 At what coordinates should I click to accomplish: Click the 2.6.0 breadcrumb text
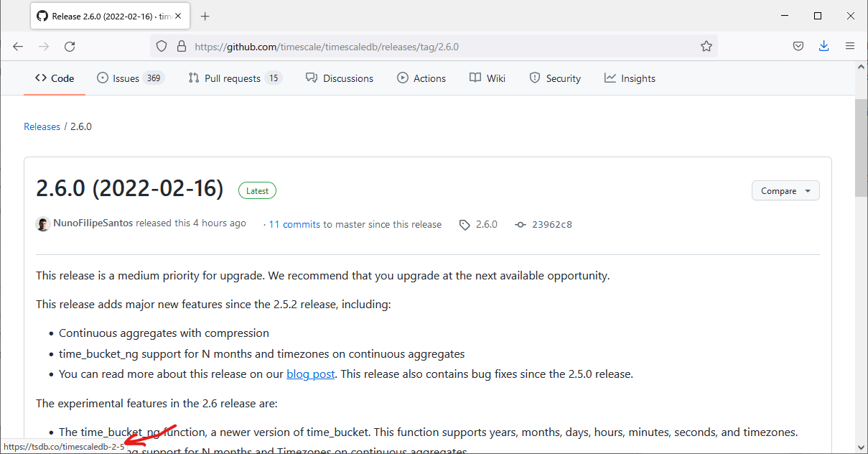click(x=81, y=126)
